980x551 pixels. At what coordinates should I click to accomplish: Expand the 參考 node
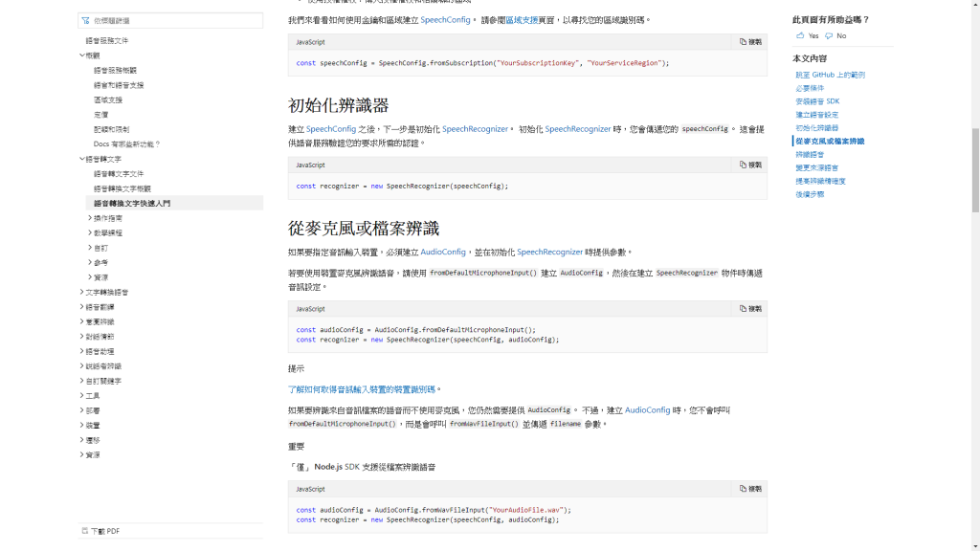90,262
